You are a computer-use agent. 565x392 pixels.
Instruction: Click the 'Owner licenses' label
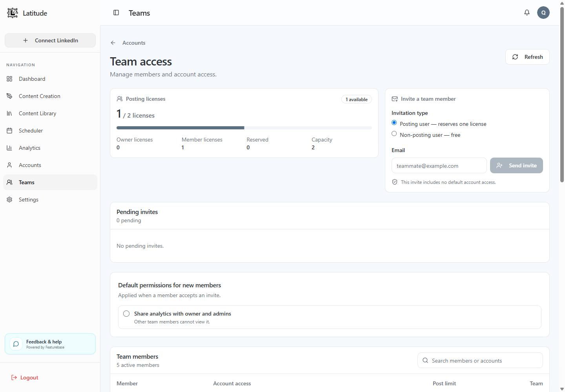(135, 140)
